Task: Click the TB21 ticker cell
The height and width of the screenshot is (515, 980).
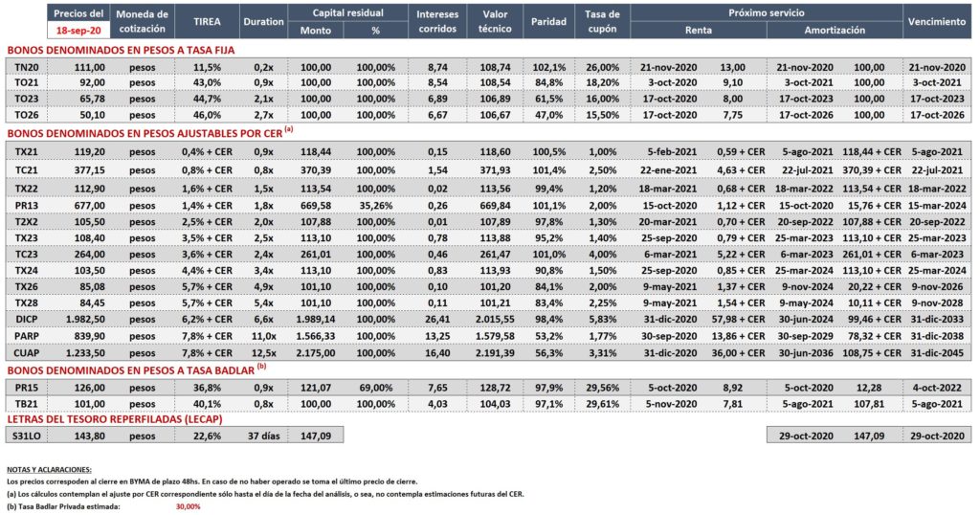Action: (26, 404)
